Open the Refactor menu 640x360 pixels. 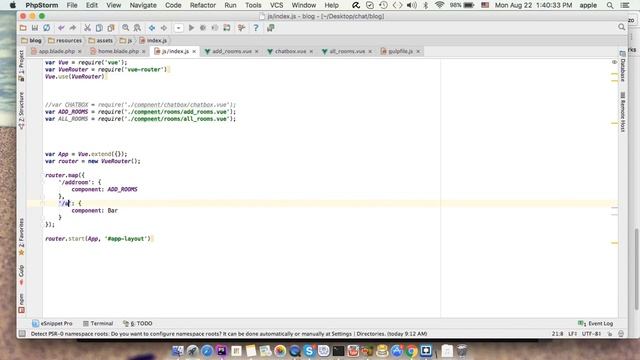(202, 5)
